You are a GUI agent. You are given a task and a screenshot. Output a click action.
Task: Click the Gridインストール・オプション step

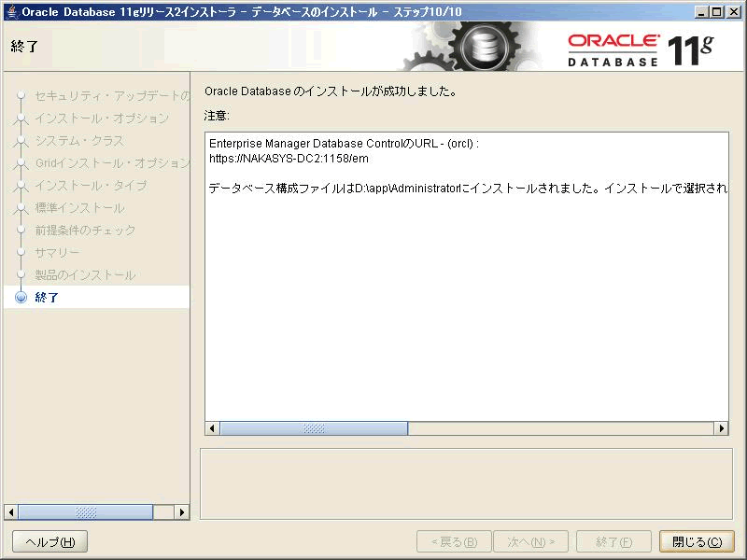point(112,163)
